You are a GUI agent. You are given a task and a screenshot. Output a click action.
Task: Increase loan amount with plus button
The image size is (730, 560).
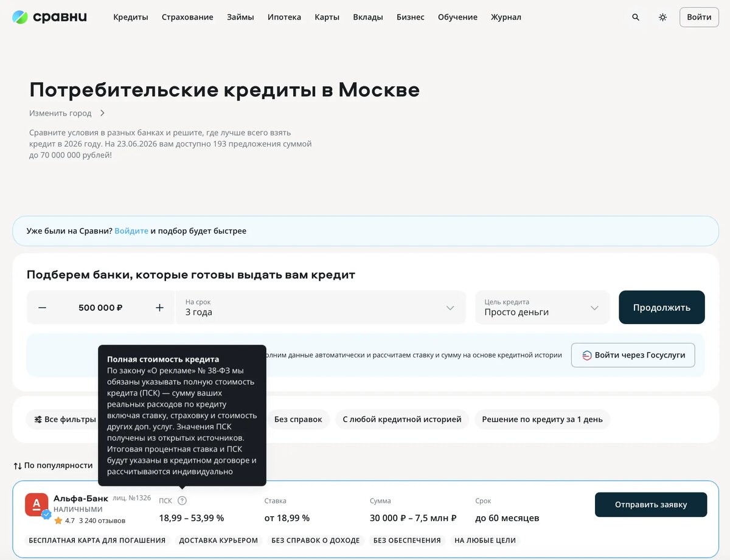[x=159, y=308]
